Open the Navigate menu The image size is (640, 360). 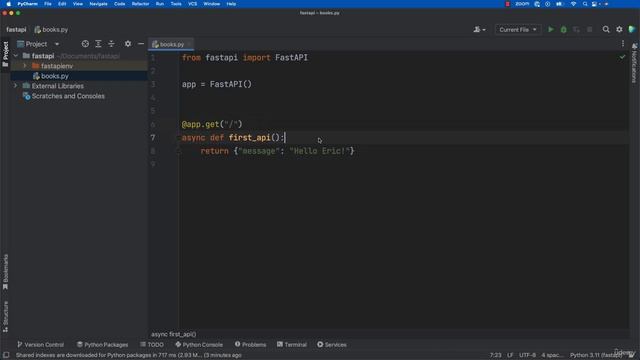coord(98,4)
